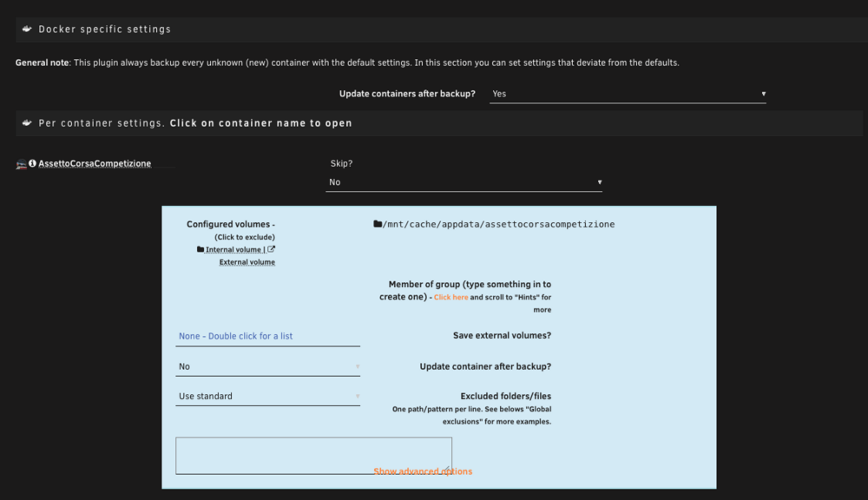Click the External volume legend label
868x500 pixels.
coord(247,262)
